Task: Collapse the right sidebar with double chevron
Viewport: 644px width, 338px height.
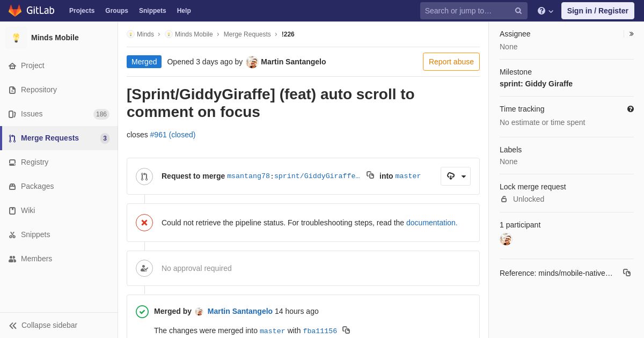Action: tap(631, 34)
